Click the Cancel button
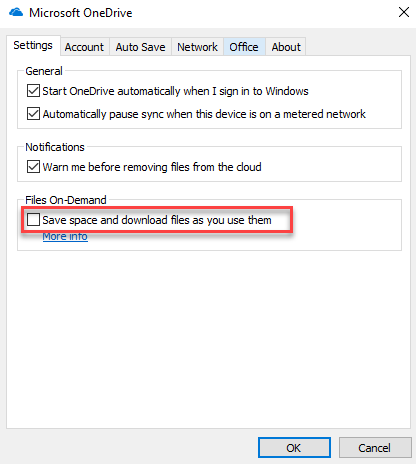 (x=375, y=448)
